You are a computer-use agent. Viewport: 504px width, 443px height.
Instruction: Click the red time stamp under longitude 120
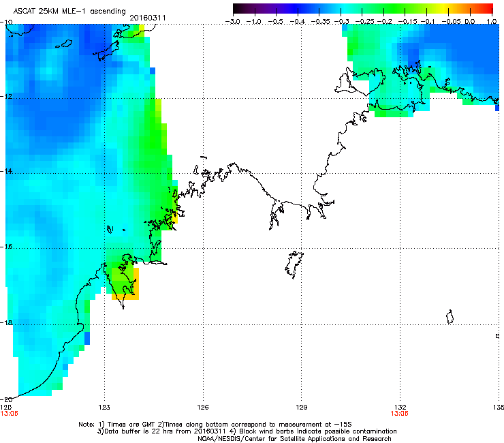point(10,414)
